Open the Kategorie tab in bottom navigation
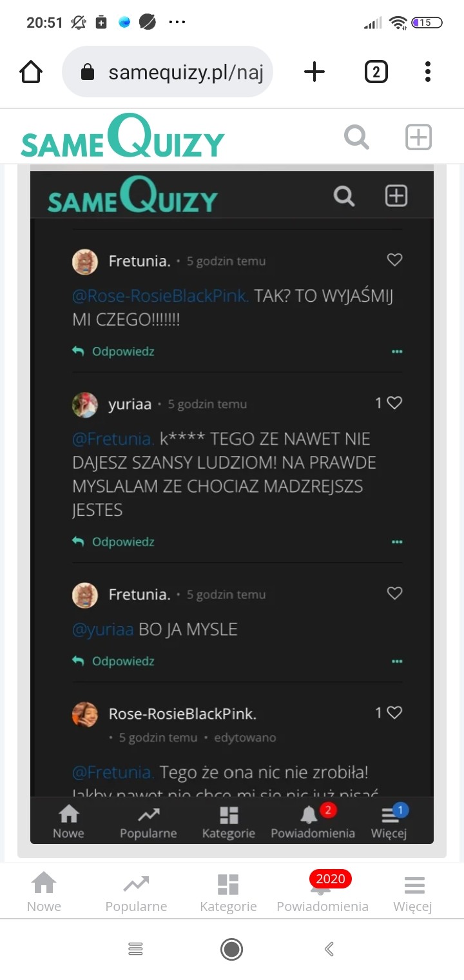Viewport: 464px width, 980px height. [x=228, y=892]
